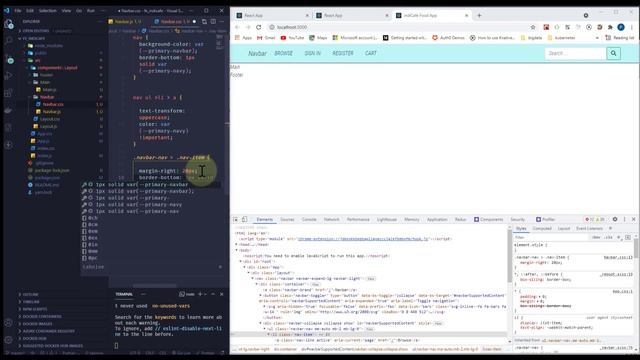Open the View menu in VS Code
Screen dimensions: 640x360
point(66,11)
